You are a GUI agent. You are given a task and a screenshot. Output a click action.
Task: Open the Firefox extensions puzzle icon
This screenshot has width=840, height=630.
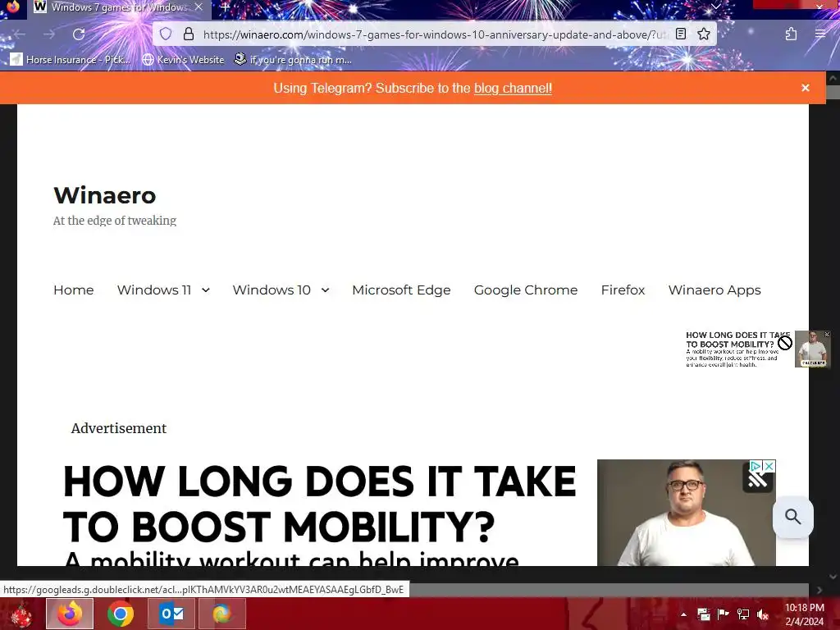tap(792, 34)
